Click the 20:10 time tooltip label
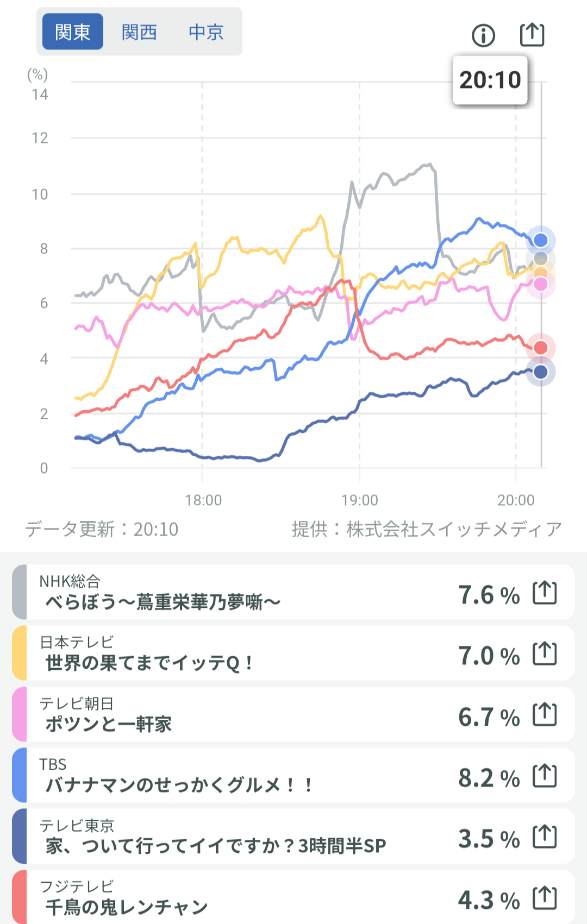This screenshot has height=924, width=587. tap(490, 80)
